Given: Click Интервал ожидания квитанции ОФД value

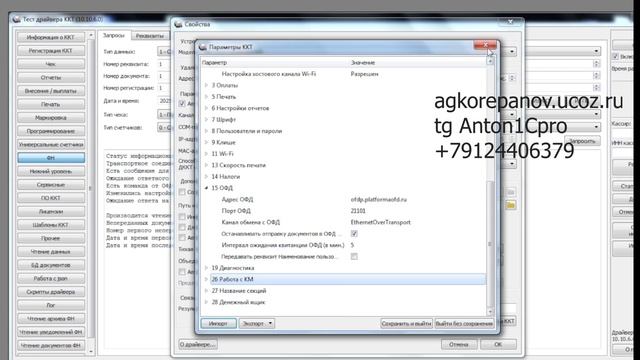Looking at the screenshot, I should [352, 245].
